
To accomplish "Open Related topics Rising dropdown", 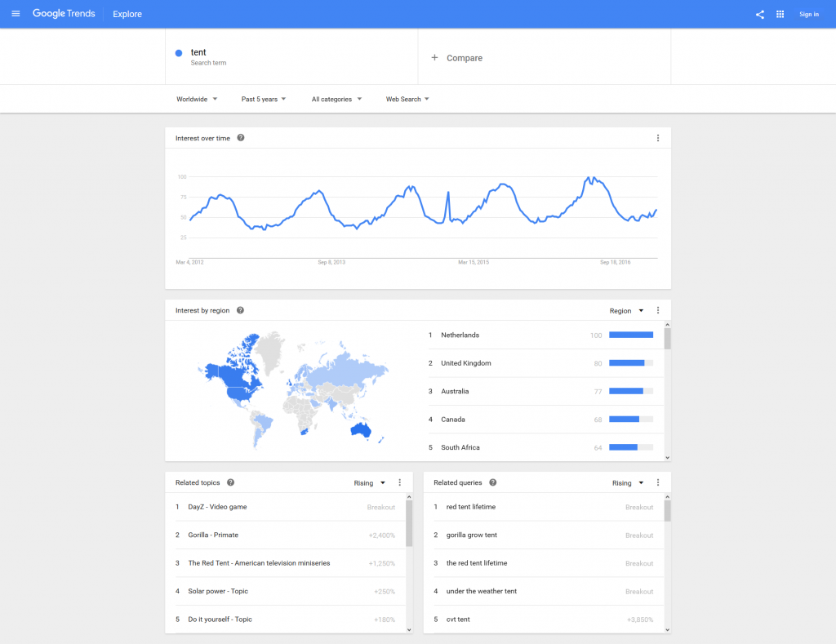I will pos(370,483).
